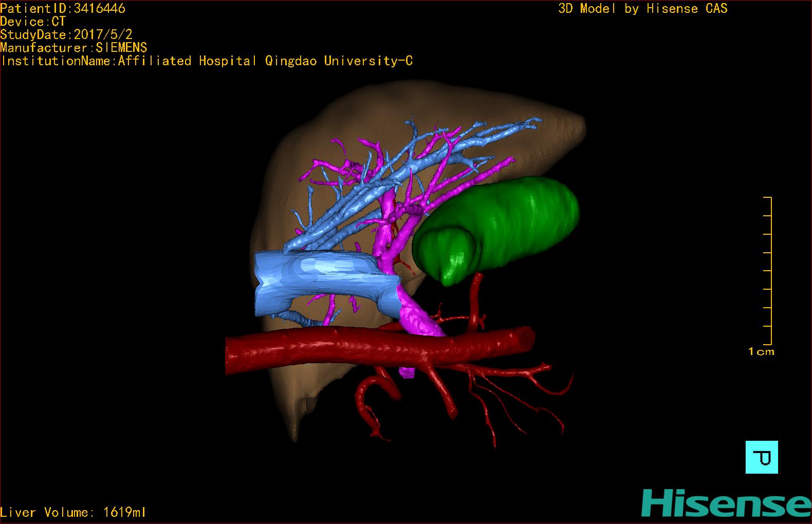
Task: Click the "Manufacturer:SIEMENS" text
Action: [74, 48]
